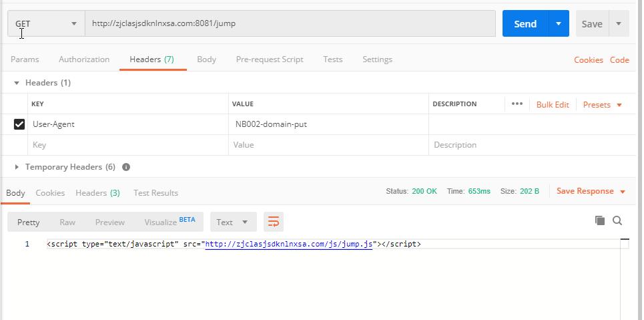Viewport: 644px width, 320px height.
Task: Open the GET method dropdown
Action: click(45, 24)
